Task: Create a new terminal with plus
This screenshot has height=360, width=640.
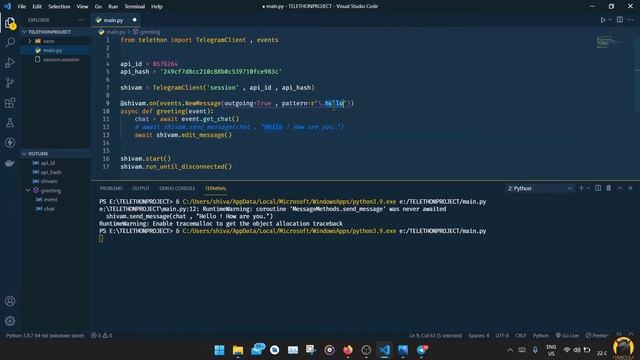Action: click(x=581, y=188)
